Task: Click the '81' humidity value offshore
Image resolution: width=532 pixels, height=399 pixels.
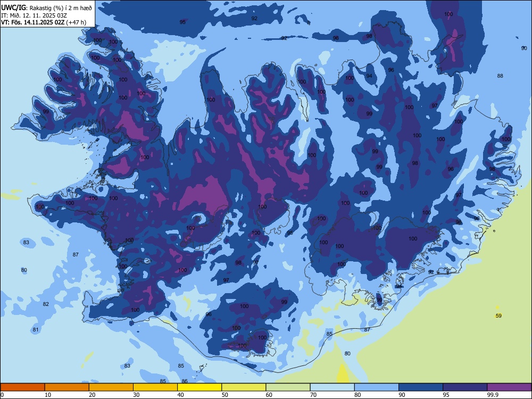Action: (36, 330)
